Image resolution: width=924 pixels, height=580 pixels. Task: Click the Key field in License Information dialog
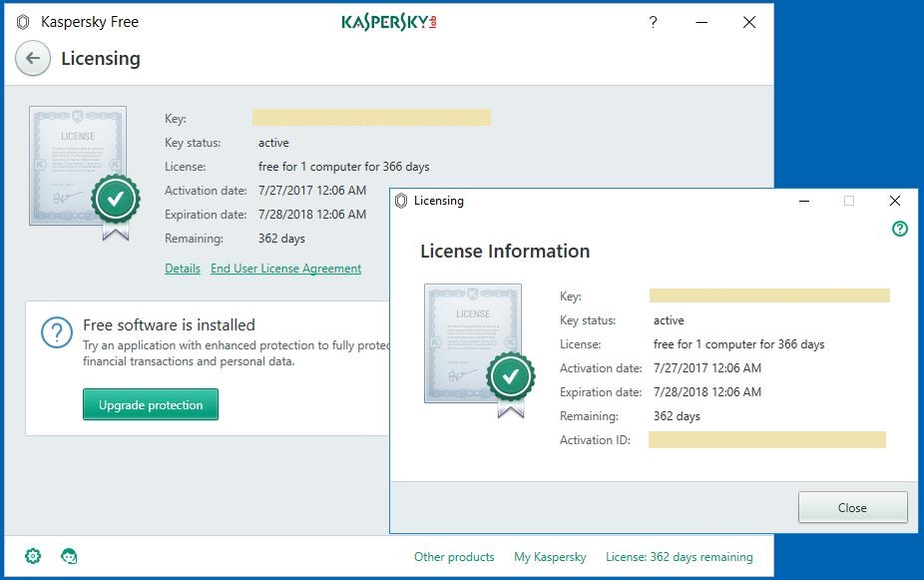click(x=769, y=295)
